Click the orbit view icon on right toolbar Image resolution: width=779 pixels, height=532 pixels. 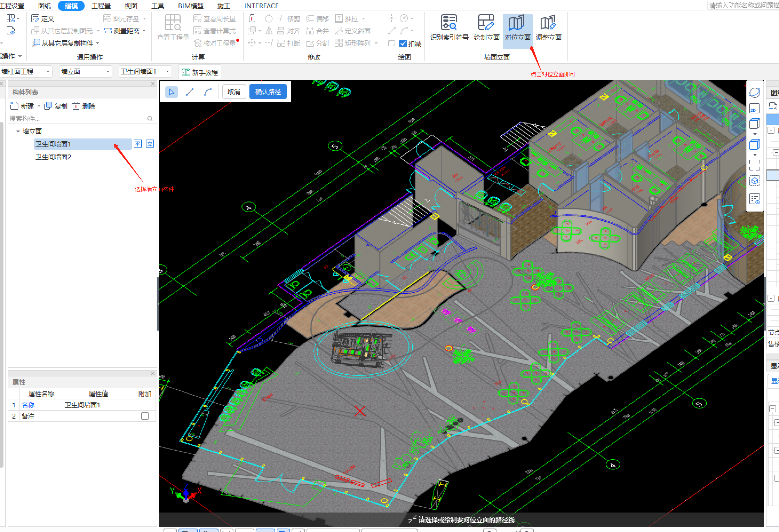pos(754,93)
